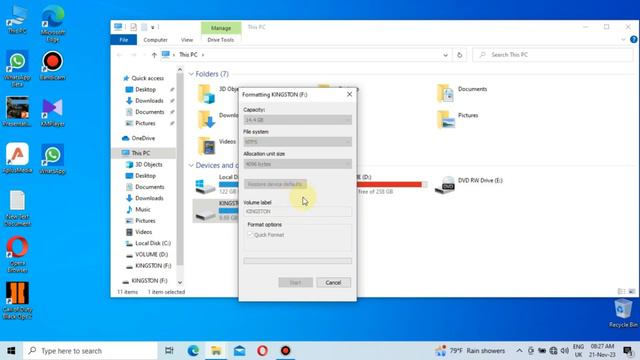Open the clock showing 08:27 AM
This screenshot has height=360, width=640.
602,351
